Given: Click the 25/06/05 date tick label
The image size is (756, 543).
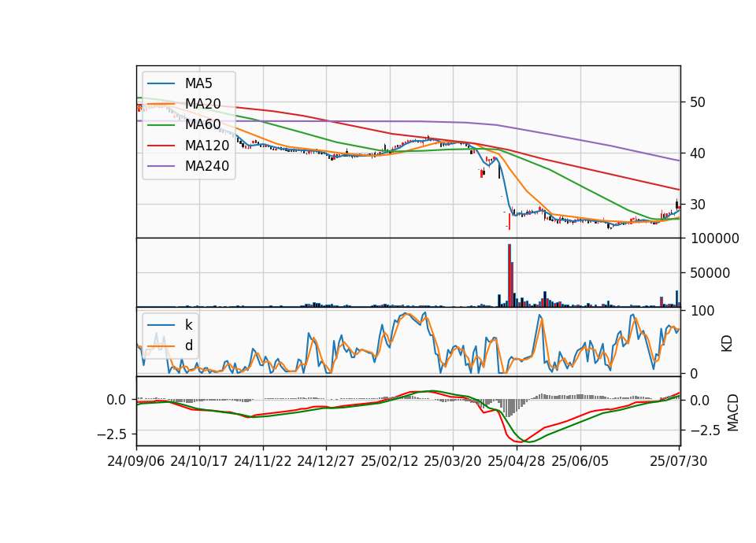Looking at the screenshot, I should [x=580, y=461].
